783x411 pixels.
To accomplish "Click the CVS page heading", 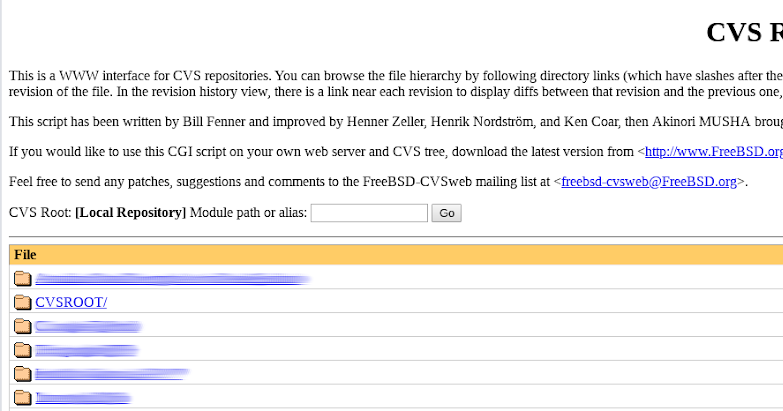I will point(745,32).
